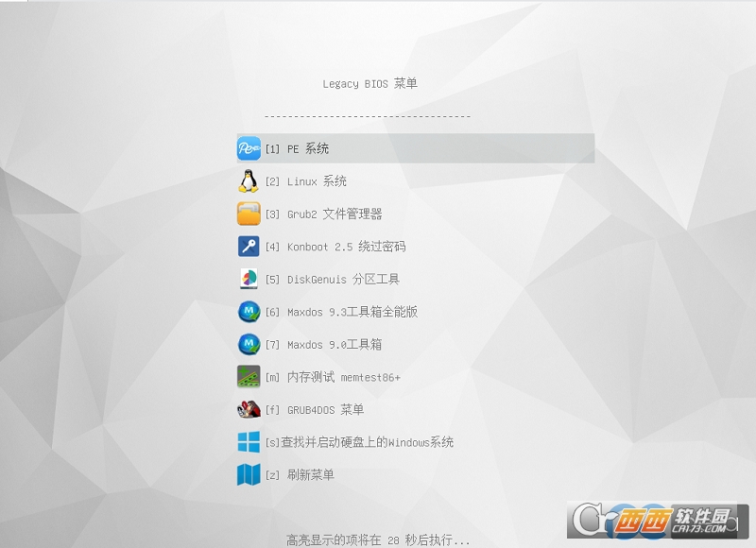Image resolution: width=756 pixels, height=548 pixels.
Task: Select [7] Maxdos 9.0工具箱 entry
Action: pos(323,345)
